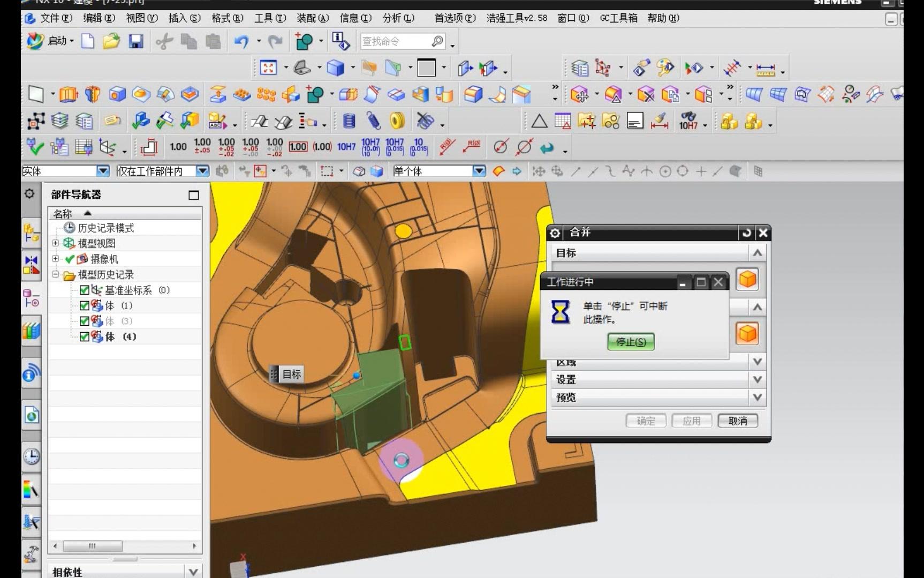Toggle checkbox for 体 (3)
924x578 pixels.
(x=85, y=321)
